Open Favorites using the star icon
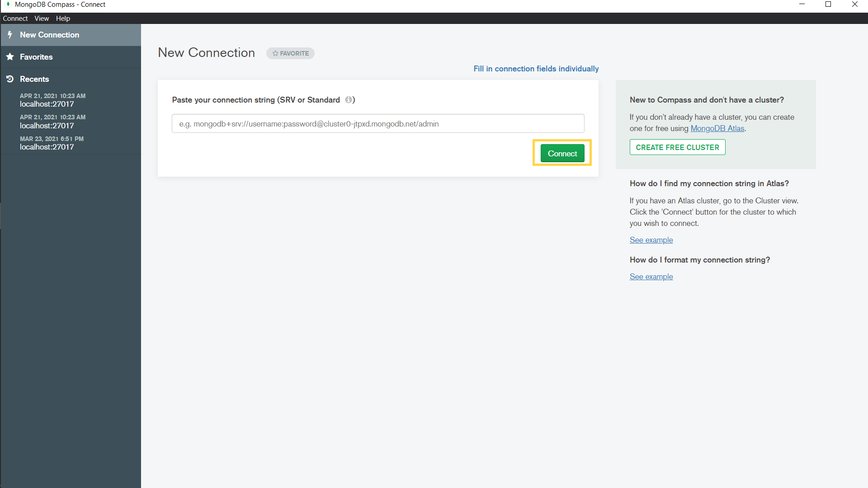 click(x=10, y=56)
